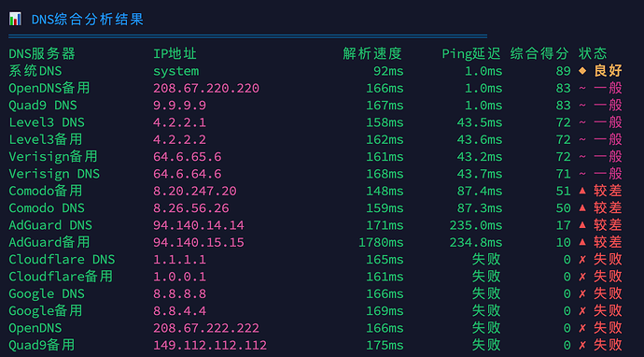Viewport: 644px width, 357px height.
Task: Click IP address 9.9.9.9
Action: [x=179, y=106]
